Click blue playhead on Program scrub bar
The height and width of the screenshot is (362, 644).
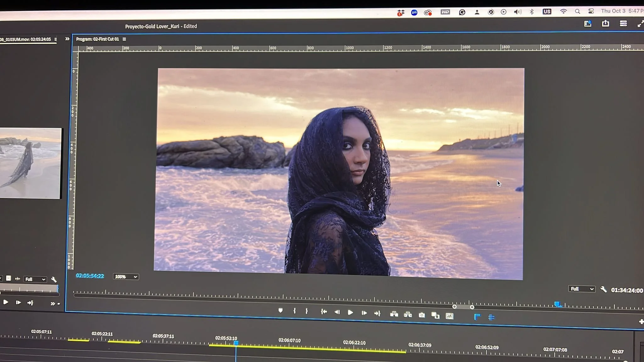point(557,304)
